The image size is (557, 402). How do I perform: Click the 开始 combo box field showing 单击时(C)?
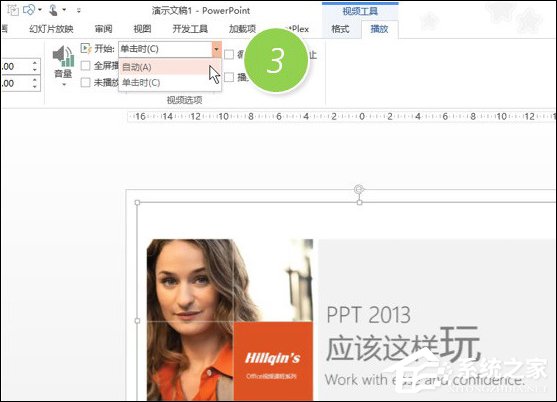[165, 49]
